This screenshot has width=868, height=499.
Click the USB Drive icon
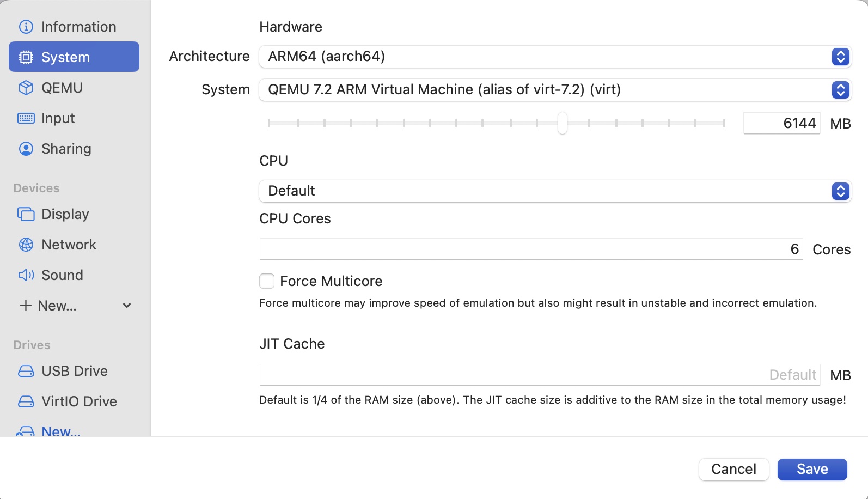tap(26, 371)
